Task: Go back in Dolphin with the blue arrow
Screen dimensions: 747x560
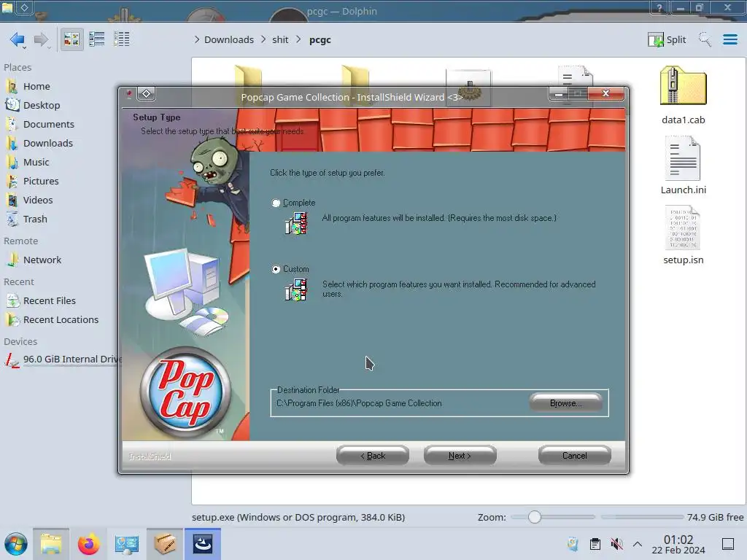Action: tap(18, 39)
